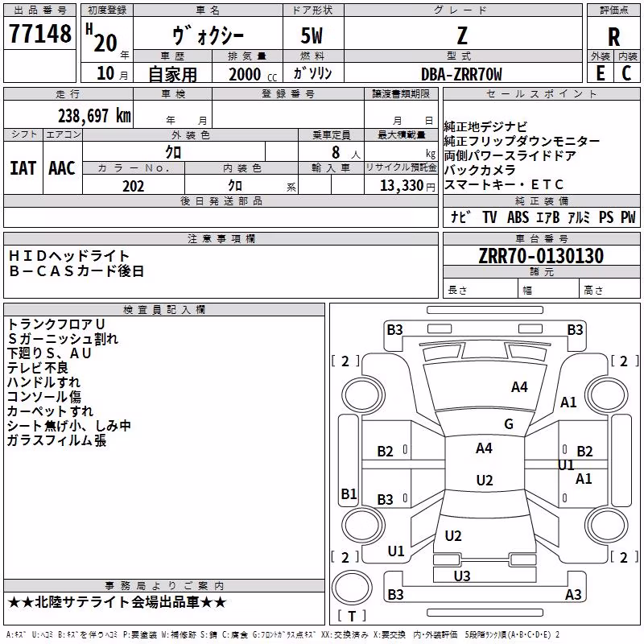Viewport: 644px width, 644px height.
Task: Click the damage code legend at bottom
Action: click(283, 635)
